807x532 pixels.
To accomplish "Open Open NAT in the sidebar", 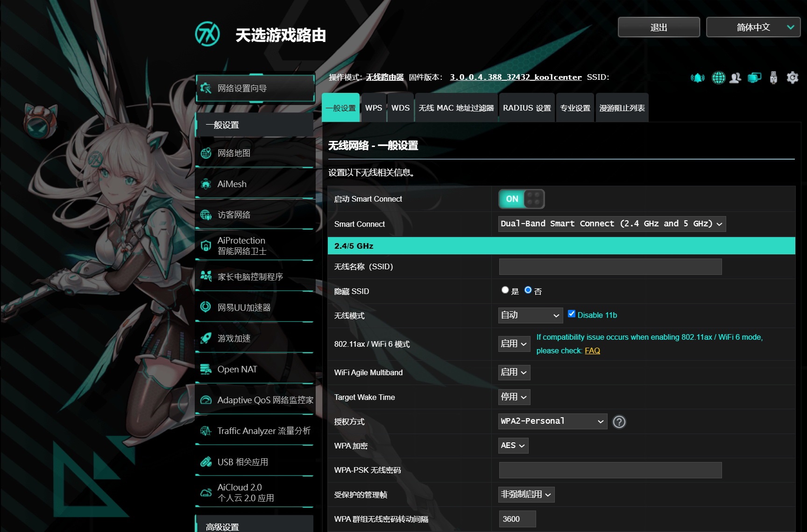I will click(255, 369).
